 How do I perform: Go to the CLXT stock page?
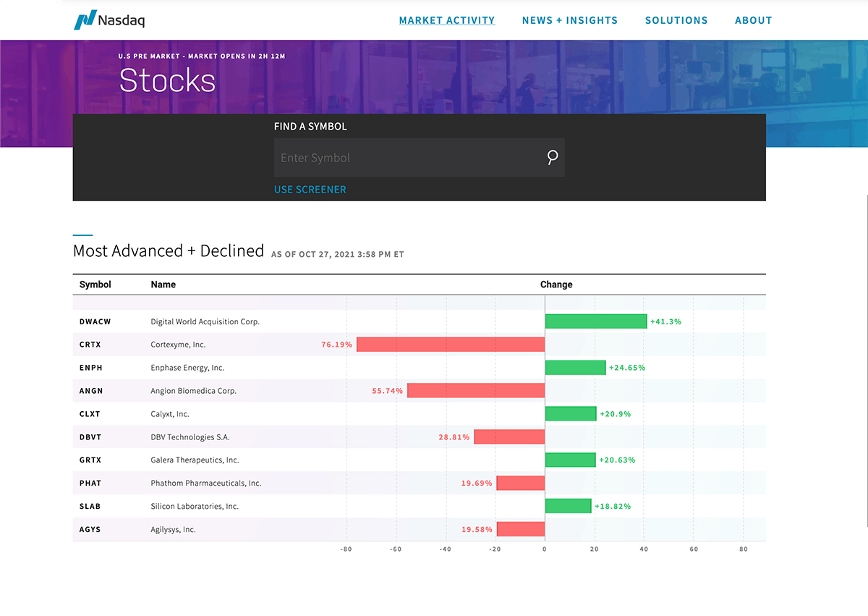point(90,414)
